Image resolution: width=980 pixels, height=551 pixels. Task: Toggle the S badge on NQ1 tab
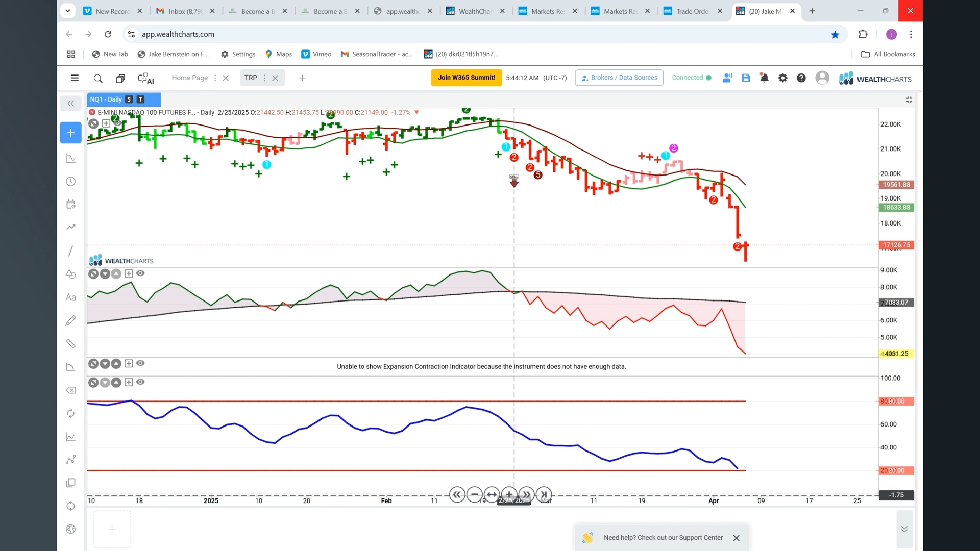(129, 99)
